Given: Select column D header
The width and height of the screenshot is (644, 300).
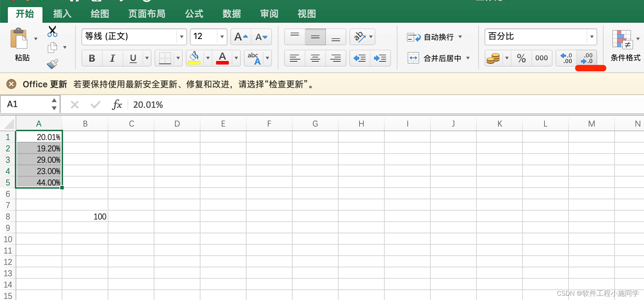Looking at the screenshot, I should [177, 124].
